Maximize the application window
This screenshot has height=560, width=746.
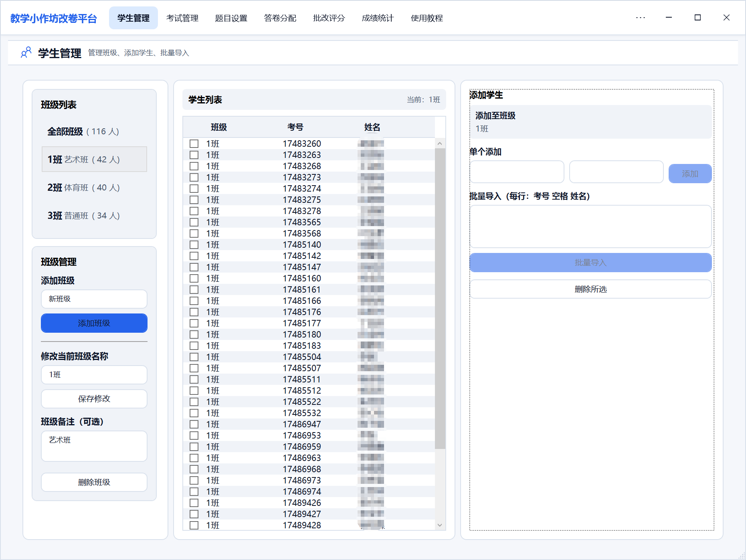tap(697, 18)
